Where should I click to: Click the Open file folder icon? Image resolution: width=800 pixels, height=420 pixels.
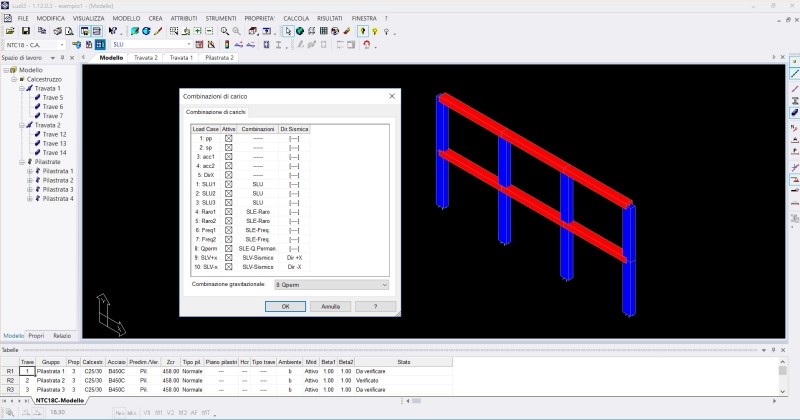(10, 31)
